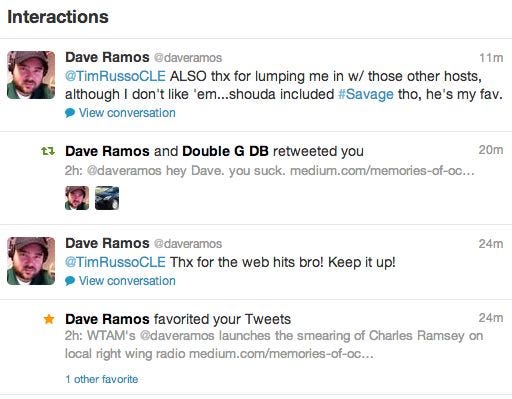512x399 pixels.
Task: Open Dave Ramos avatar on 24m tweet
Action: point(31,261)
